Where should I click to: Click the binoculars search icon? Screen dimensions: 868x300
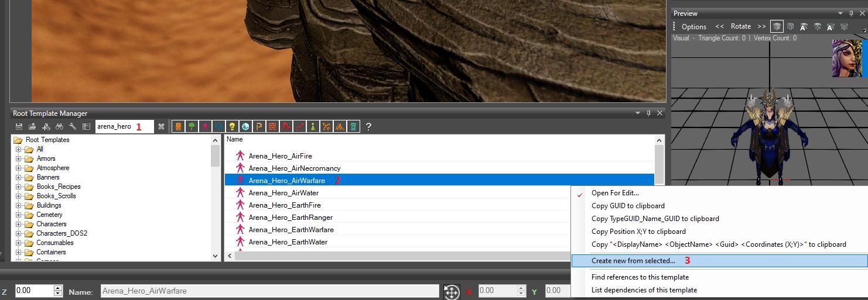(59, 126)
